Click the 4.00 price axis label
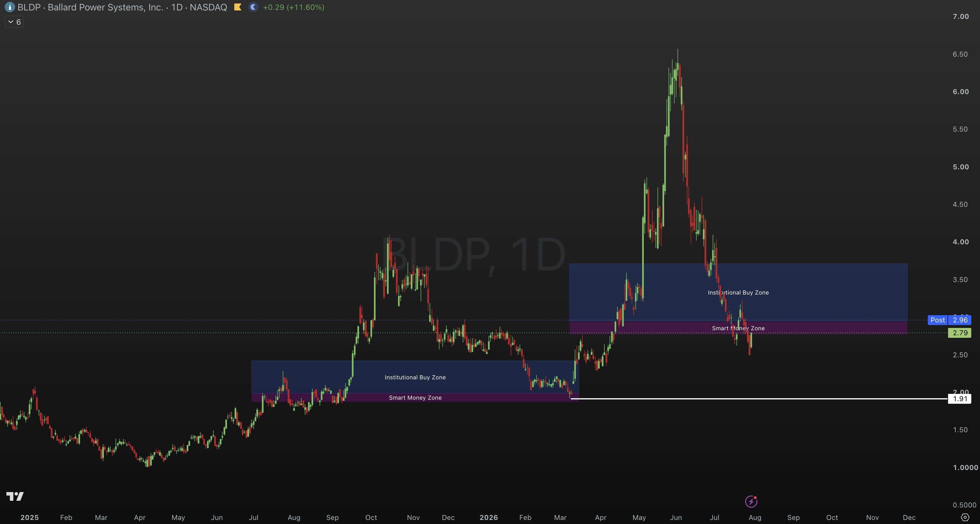980x524 pixels. [961, 242]
